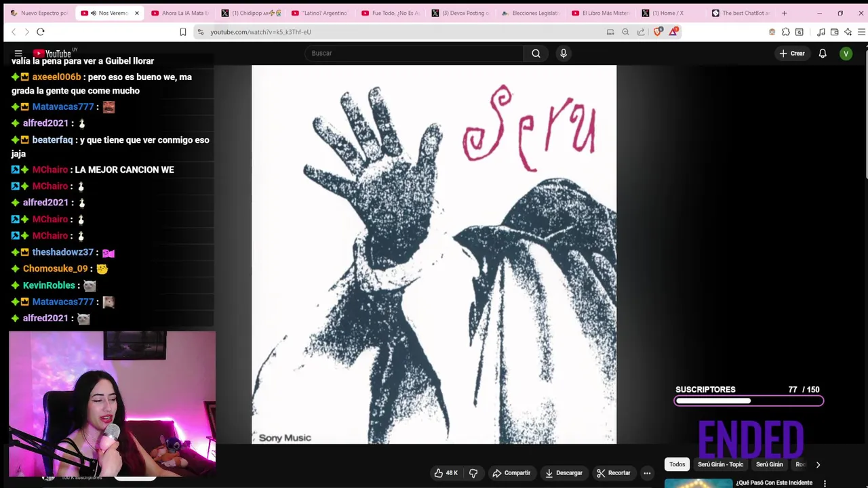Go back with the browser back arrow
Viewport: 868px width, 488px height.
[13, 32]
